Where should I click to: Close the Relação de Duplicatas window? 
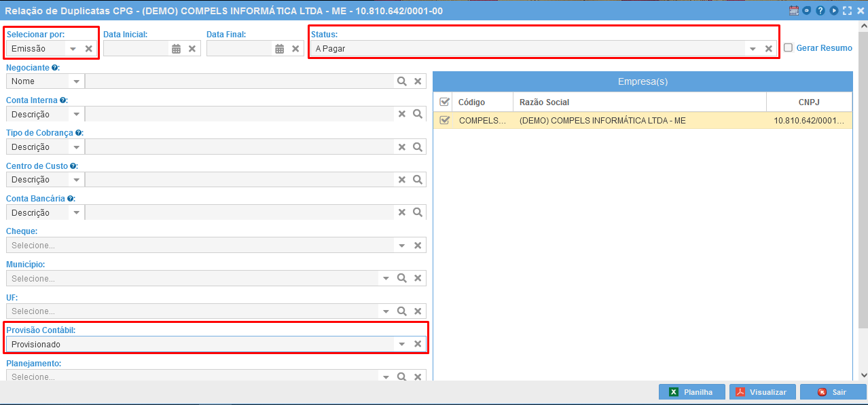point(861,10)
